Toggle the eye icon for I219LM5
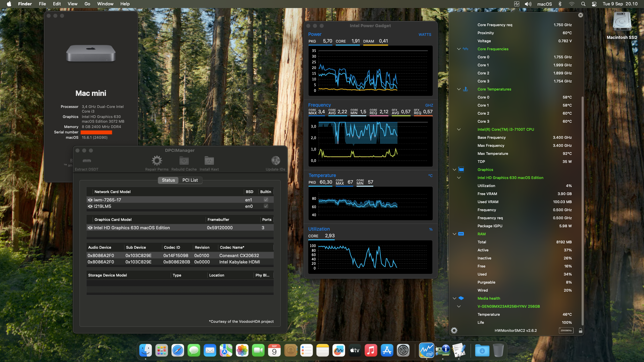This screenshot has height=362, width=644. tap(90, 206)
